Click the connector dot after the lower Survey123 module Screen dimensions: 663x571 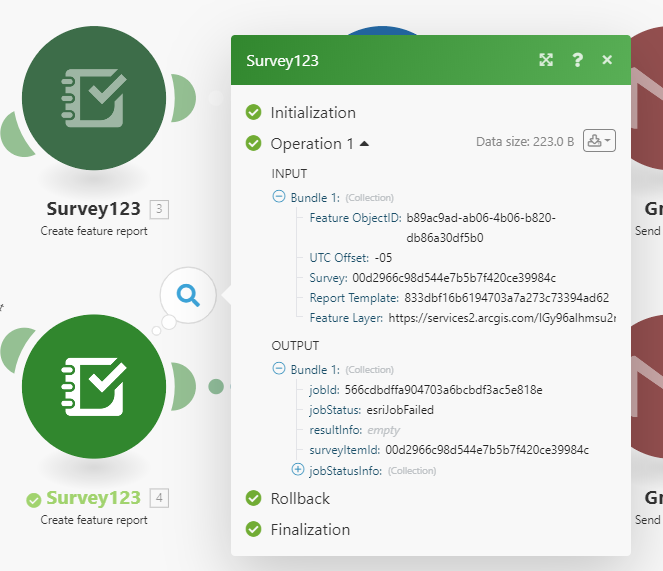coord(216,387)
